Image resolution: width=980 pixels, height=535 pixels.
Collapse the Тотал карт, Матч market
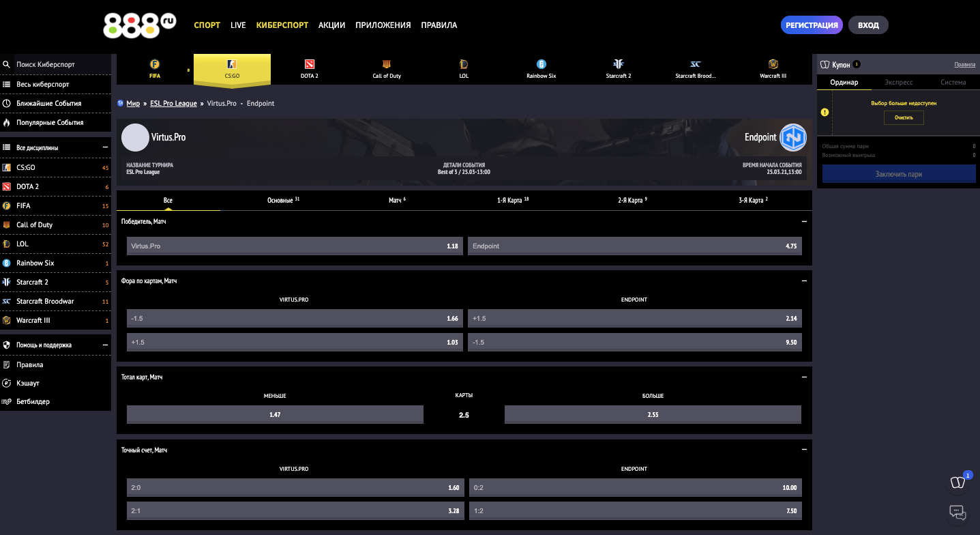pos(805,377)
